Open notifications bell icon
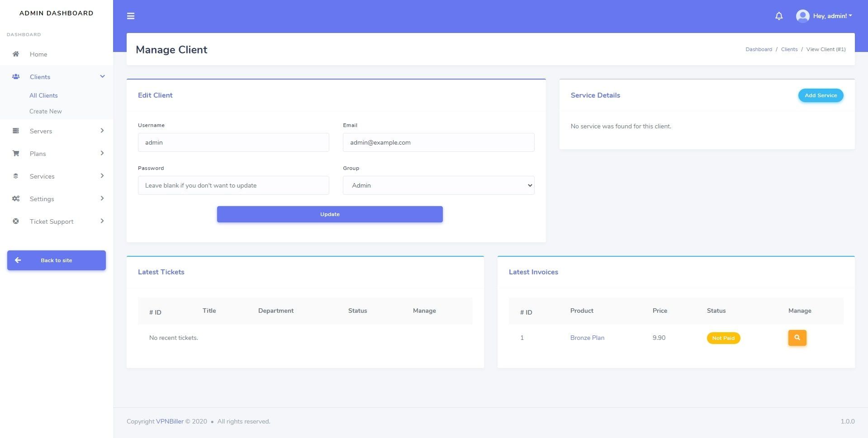This screenshot has height=438, width=868. [x=779, y=16]
